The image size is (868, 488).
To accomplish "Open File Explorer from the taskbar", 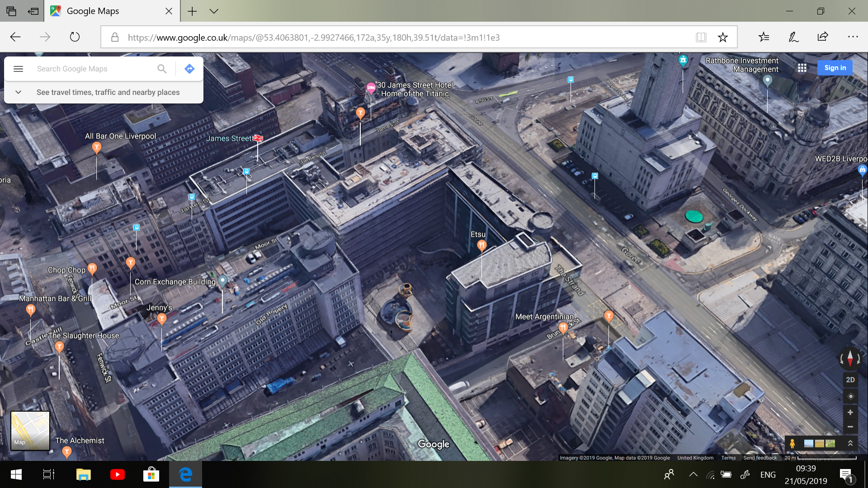I will point(83,474).
